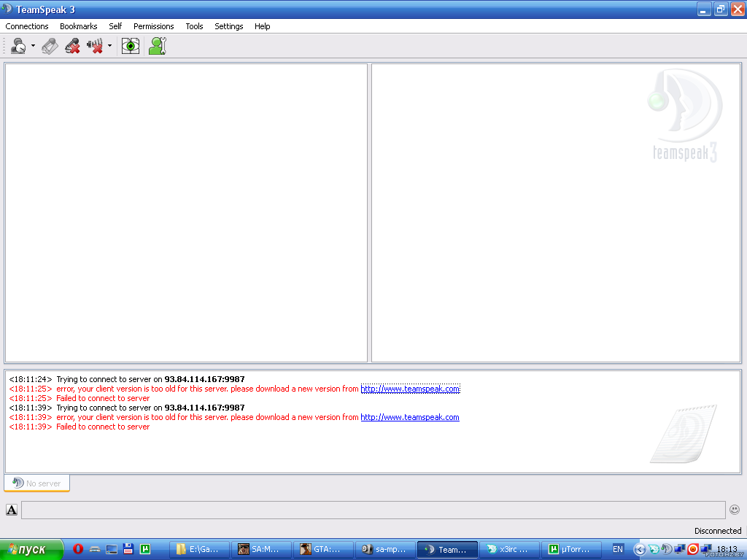The image size is (747, 560).
Task: Open the Settings menu
Action: pyautogui.click(x=228, y=26)
